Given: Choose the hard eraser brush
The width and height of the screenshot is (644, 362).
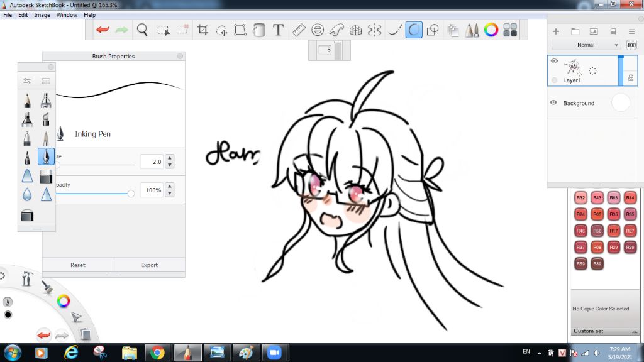Looking at the screenshot, I should [46, 177].
